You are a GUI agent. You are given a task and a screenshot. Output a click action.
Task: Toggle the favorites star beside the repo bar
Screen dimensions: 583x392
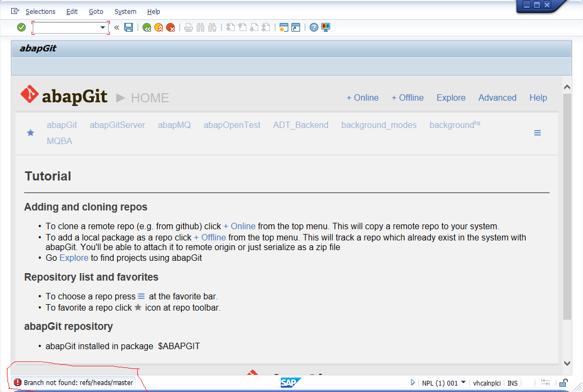[x=31, y=132]
